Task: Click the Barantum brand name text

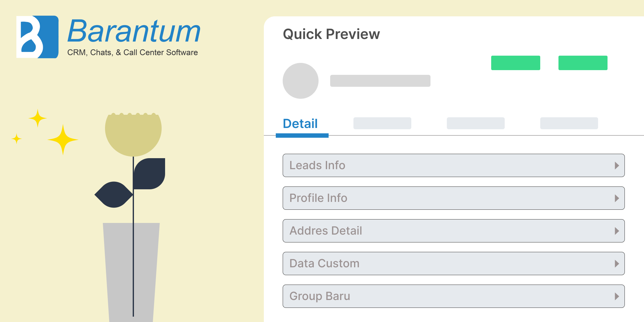Action: (134, 31)
